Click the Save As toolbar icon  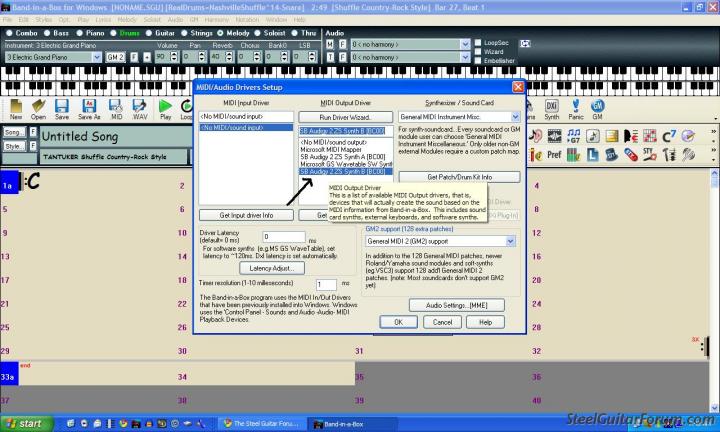[x=89, y=109]
